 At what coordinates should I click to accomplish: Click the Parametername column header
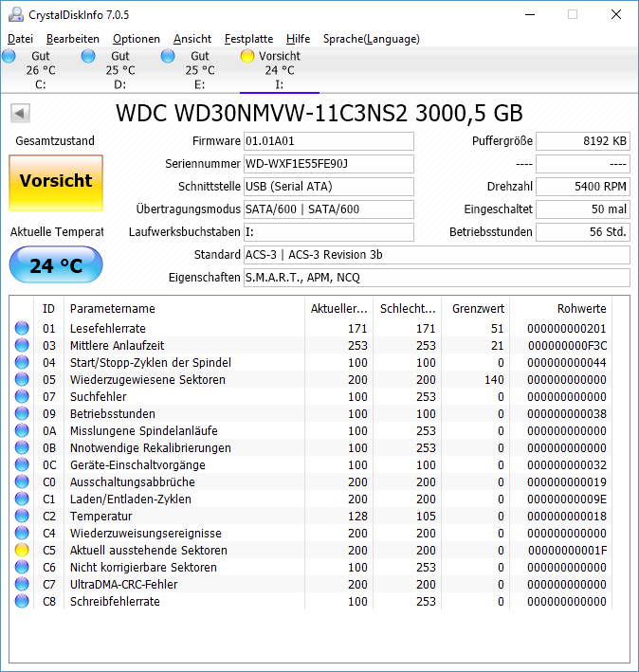pyautogui.click(x=184, y=309)
